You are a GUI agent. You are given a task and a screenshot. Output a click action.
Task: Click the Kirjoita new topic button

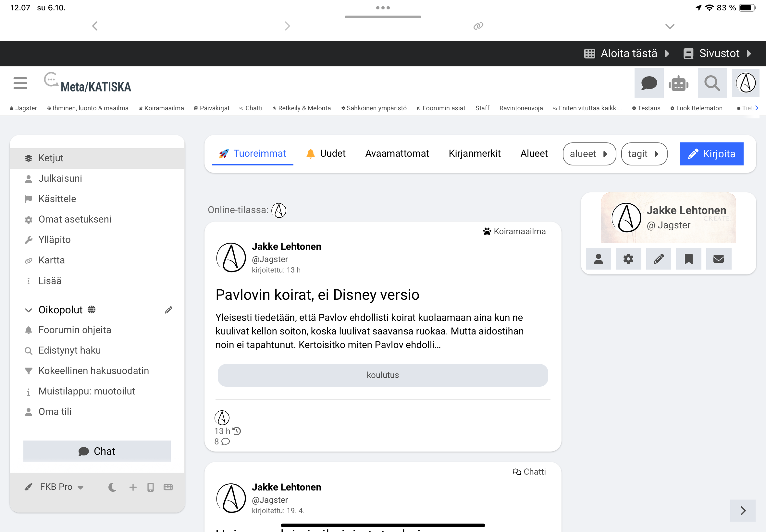(x=711, y=154)
